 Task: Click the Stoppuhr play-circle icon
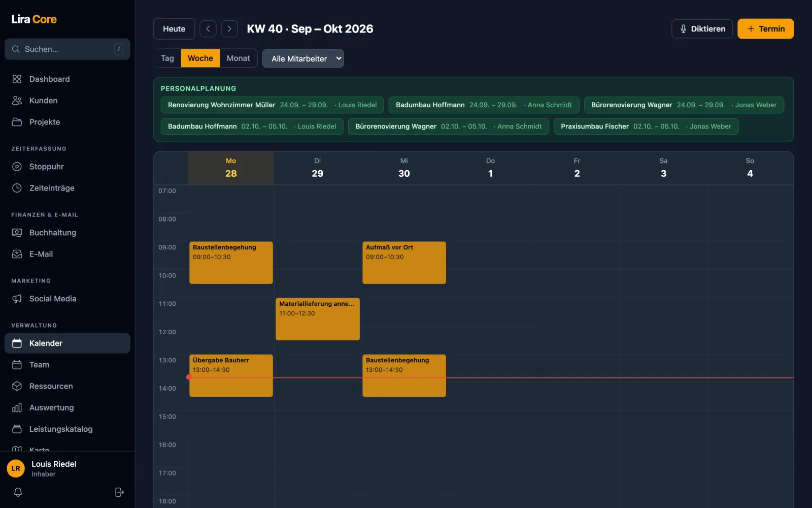point(17,167)
